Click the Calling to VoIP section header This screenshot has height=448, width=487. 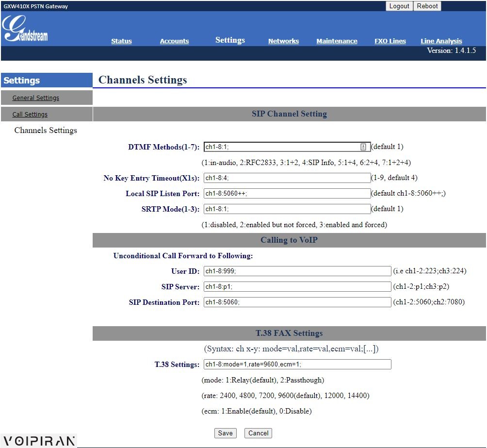pos(289,240)
